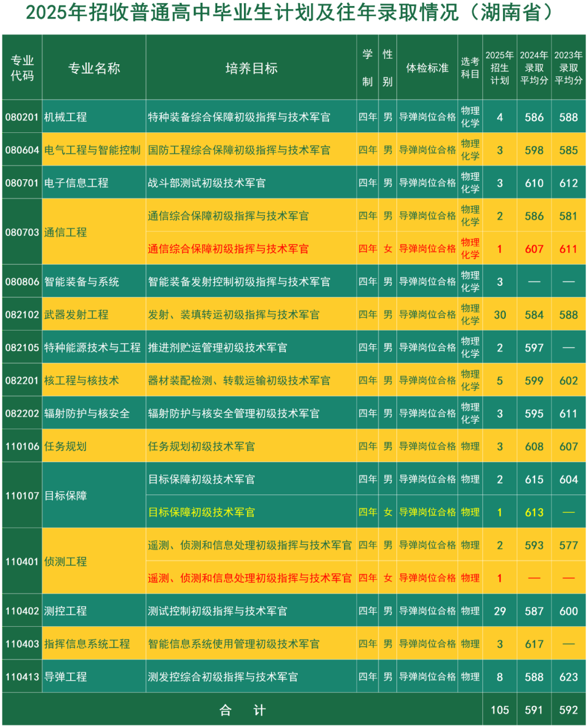Select the 特种能源技术与工程 cell

click(92, 347)
